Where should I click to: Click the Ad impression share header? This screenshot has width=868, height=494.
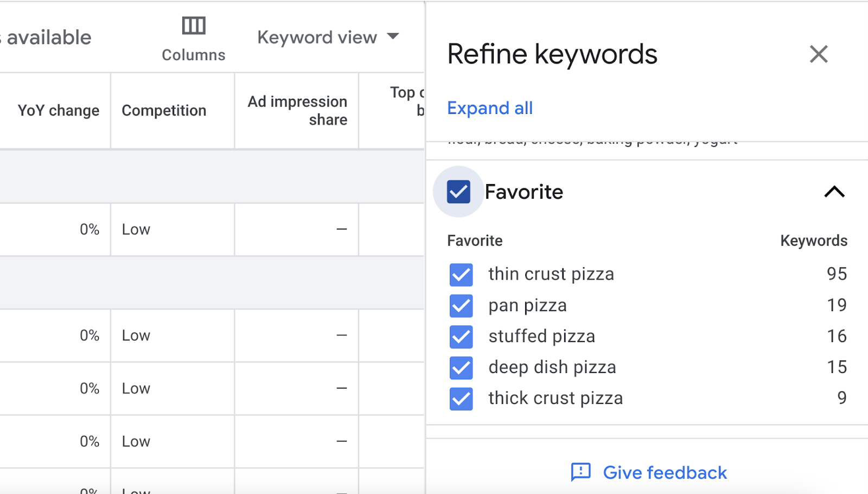tap(297, 110)
